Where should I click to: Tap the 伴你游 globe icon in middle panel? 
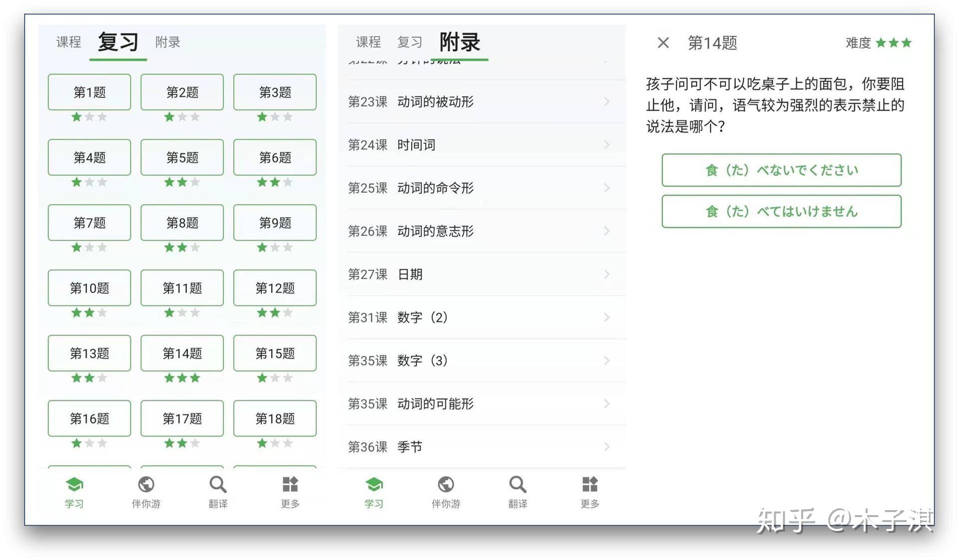pos(446,484)
